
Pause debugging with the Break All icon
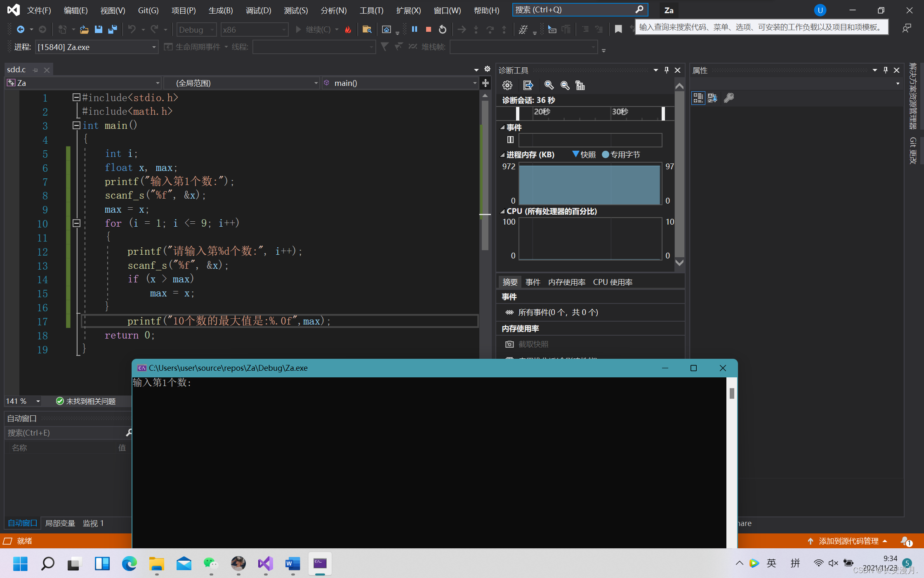point(415,29)
